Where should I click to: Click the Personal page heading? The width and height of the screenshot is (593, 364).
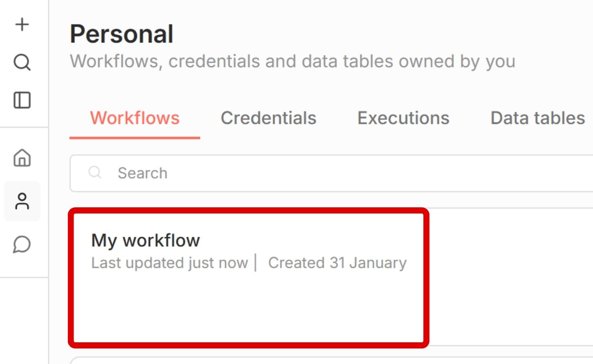point(121,34)
